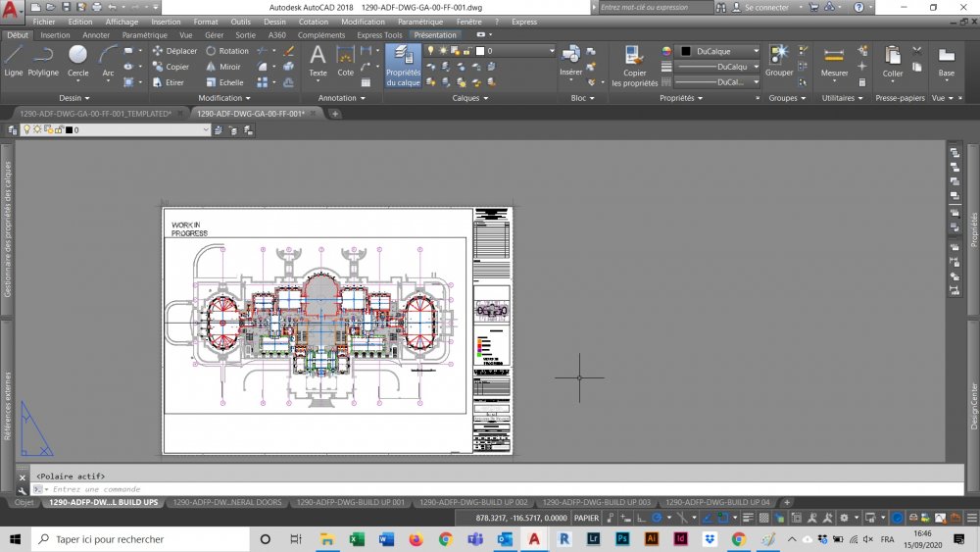
Task: Click the DuCalque black color swatch
Action: [x=686, y=51]
